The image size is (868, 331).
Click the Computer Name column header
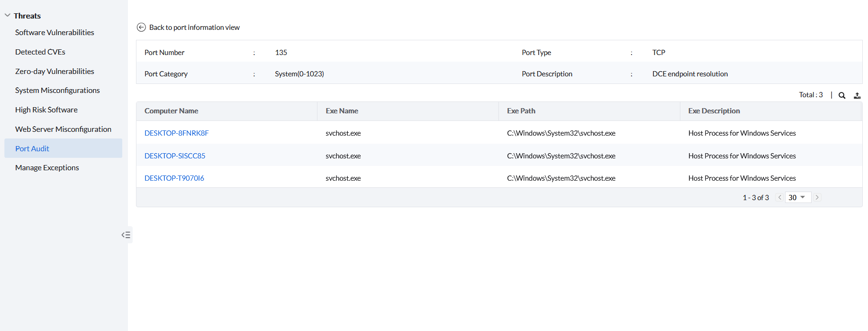coord(172,111)
